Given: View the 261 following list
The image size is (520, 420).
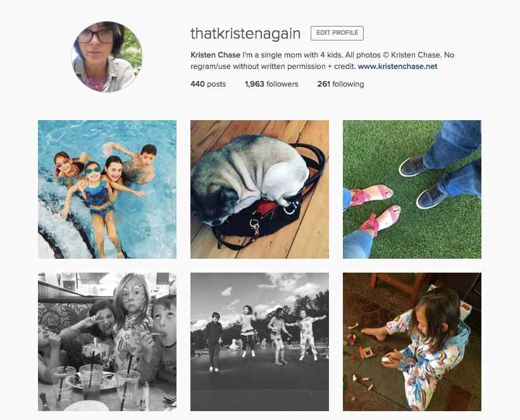Looking at the screenshot, I should [x=340, y=84].
